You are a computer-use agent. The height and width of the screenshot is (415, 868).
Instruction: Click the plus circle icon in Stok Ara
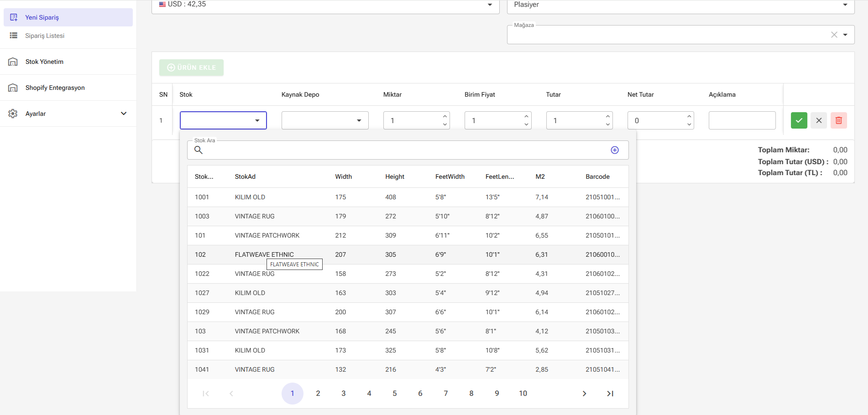615,150
